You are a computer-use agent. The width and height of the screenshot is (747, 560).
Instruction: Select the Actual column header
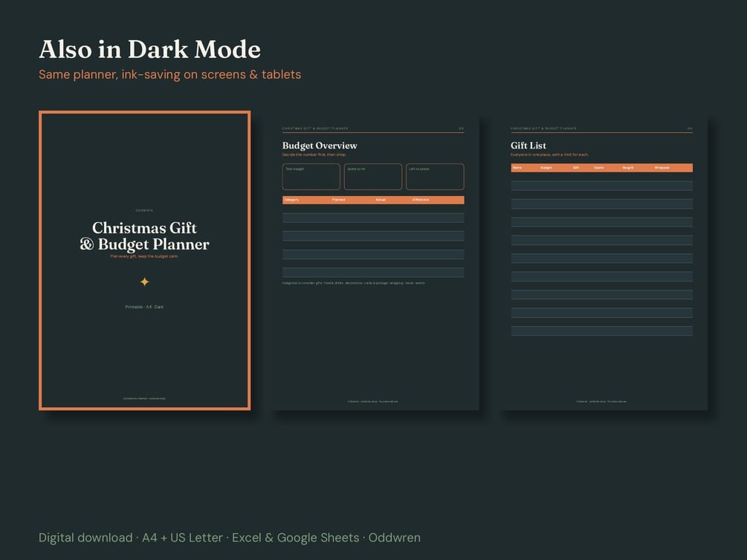point(381,200)
